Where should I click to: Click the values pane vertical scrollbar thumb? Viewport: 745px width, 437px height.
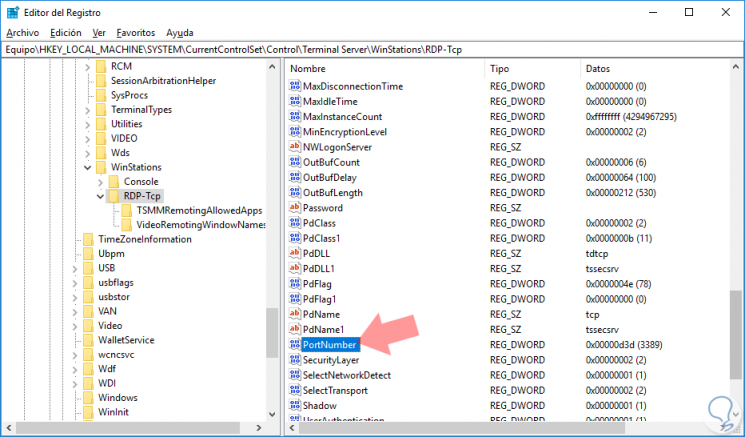tap(736, 335)
